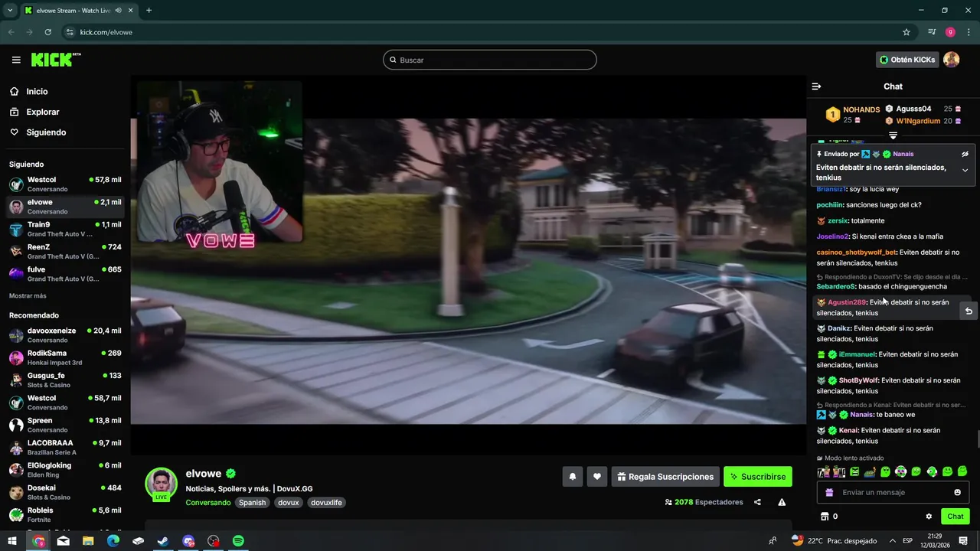Viewport: 980px width, 551px height.
Task: Open the hamburger sidebar menu
Action: click(x=16, y=60)
